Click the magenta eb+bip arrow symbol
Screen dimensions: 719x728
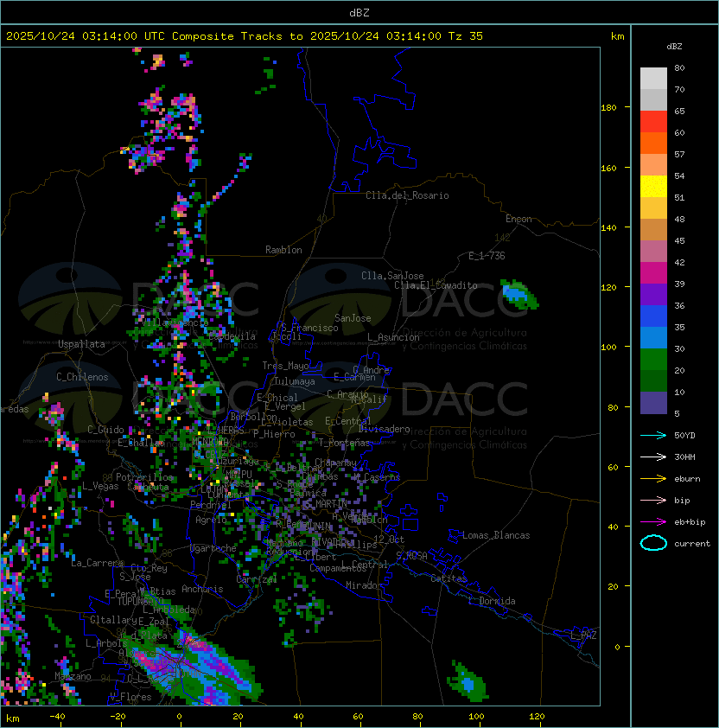click(653, 522)
